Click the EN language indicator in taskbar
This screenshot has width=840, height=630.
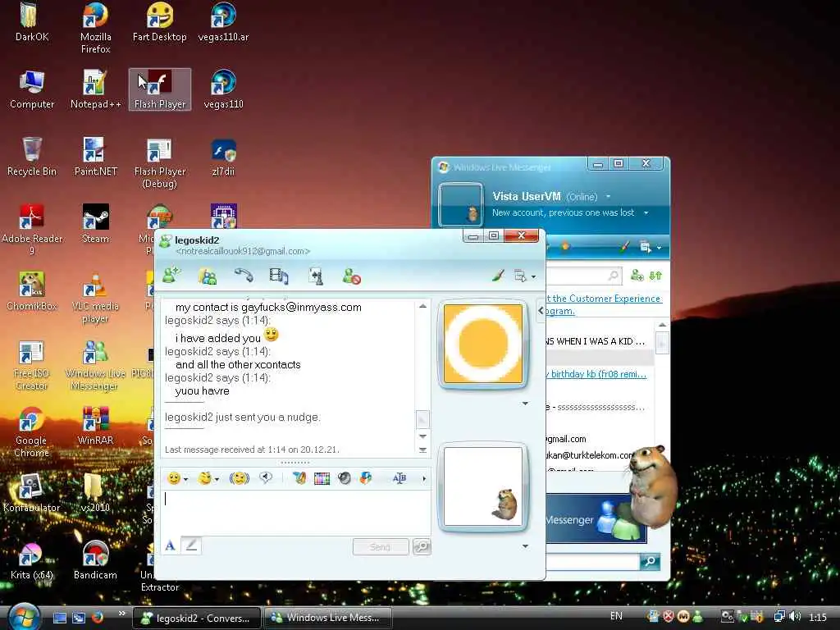(616, 616)
